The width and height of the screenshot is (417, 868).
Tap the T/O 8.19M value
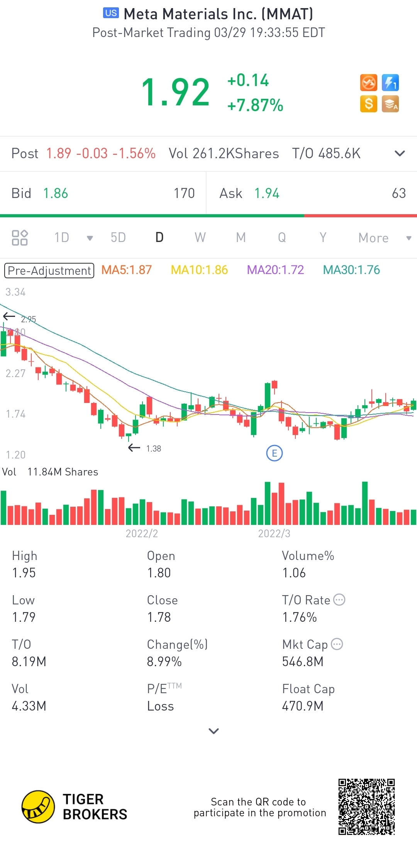click(x=29, y=662)
